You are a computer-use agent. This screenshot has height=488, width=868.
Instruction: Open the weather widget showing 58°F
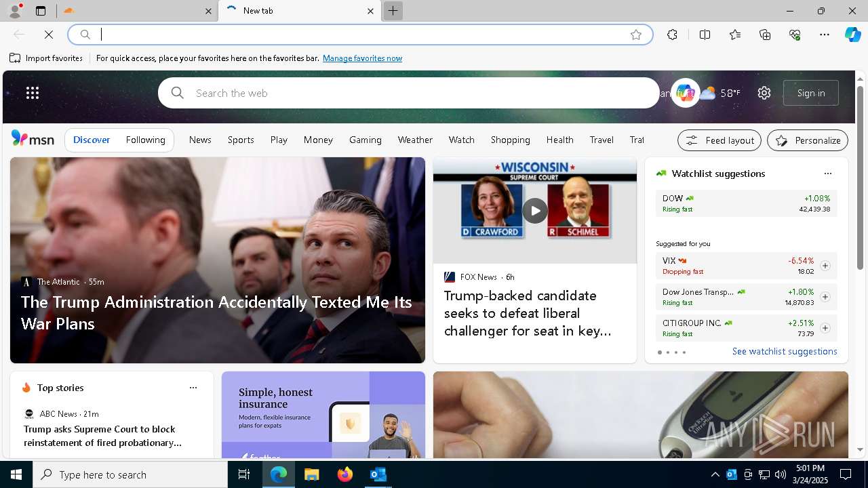pos(719,93)
